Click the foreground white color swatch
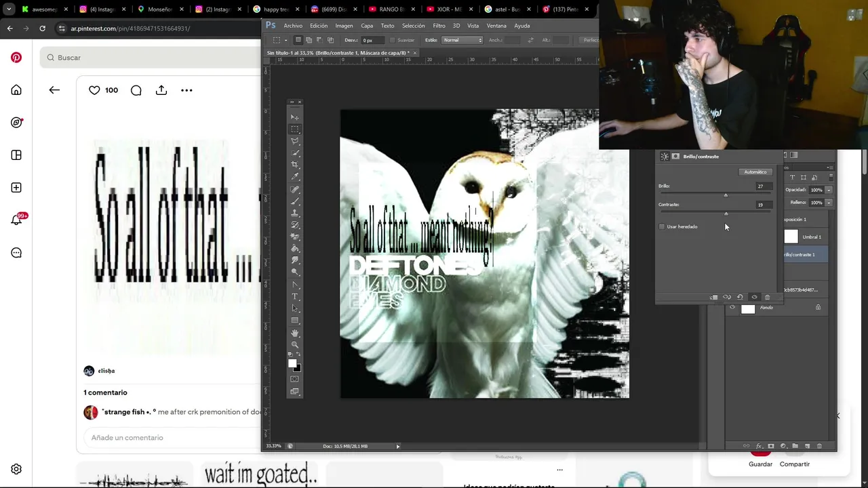This screenshot has height=488, width=868. tap(292, 363)
